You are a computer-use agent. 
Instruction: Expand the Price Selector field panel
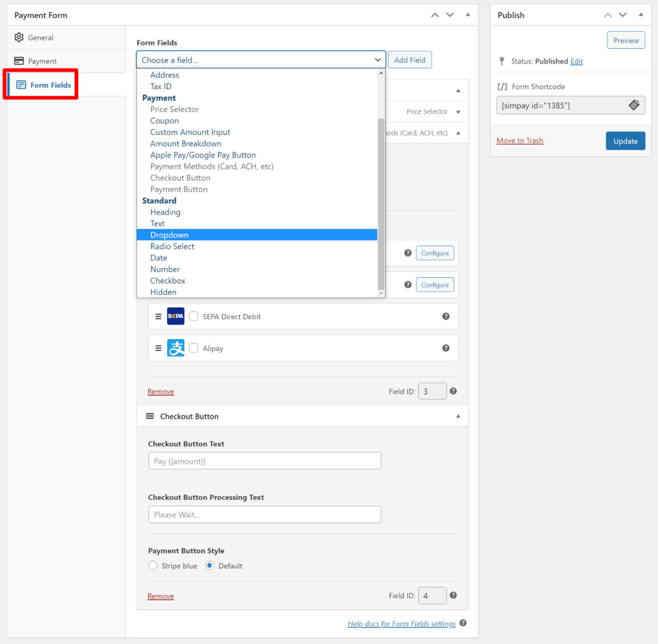(458, 112)
